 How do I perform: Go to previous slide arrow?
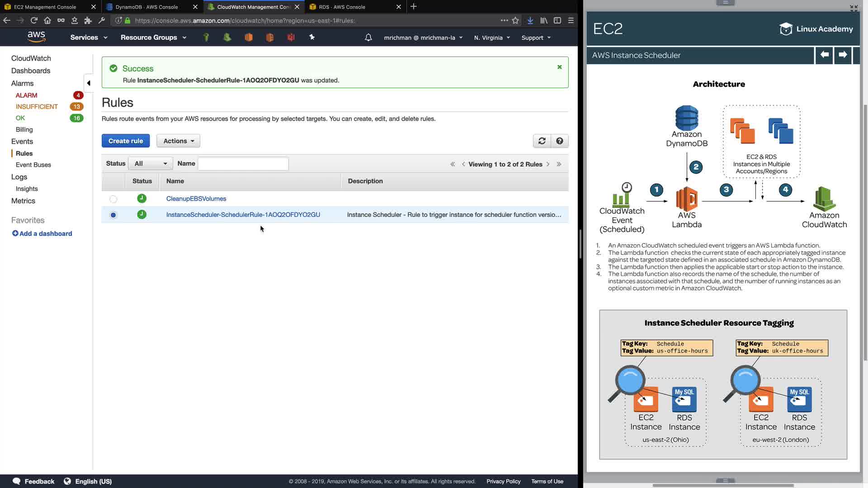(x=824, y=55)
